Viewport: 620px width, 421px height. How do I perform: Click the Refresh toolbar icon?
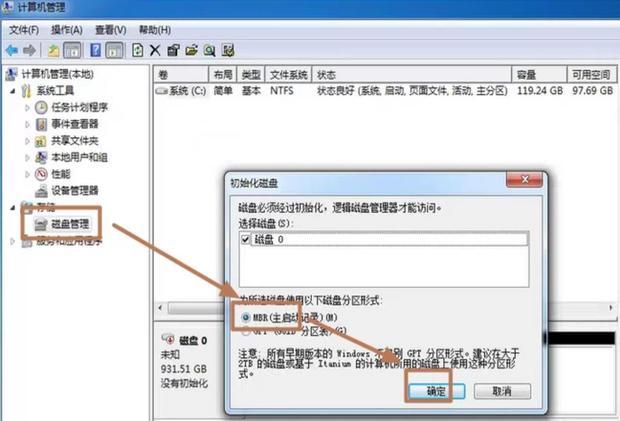[136, 49]
